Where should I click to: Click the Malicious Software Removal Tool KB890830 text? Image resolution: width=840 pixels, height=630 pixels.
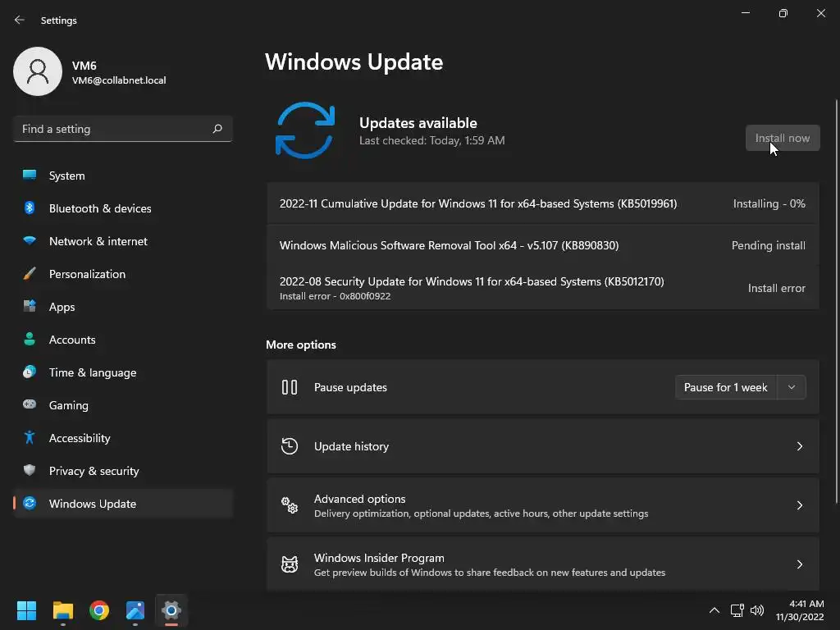point(449,245)
